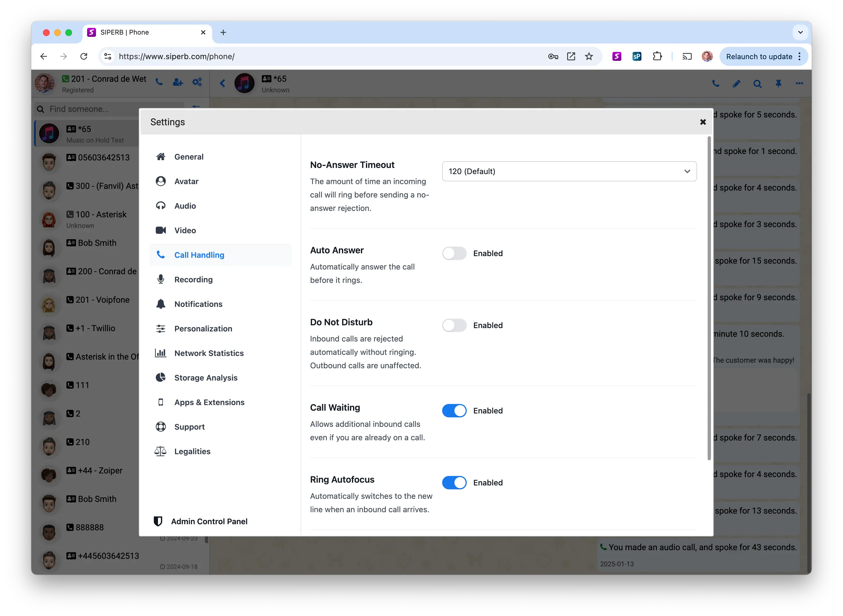The width and height of the screenshot is (843, 616).
Task: Enable the Auto Answer toggle
Action: pyautogui.click(x=454, y=254)
